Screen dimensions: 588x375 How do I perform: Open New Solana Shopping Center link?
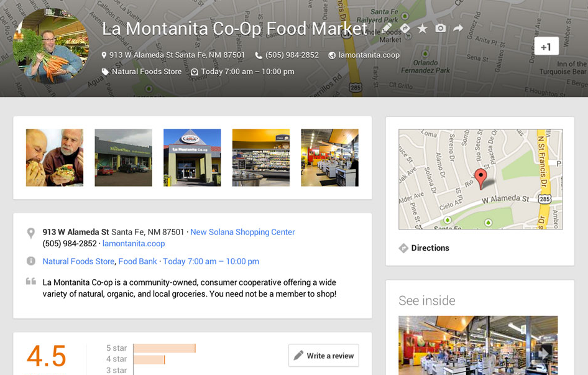[242, 232]
